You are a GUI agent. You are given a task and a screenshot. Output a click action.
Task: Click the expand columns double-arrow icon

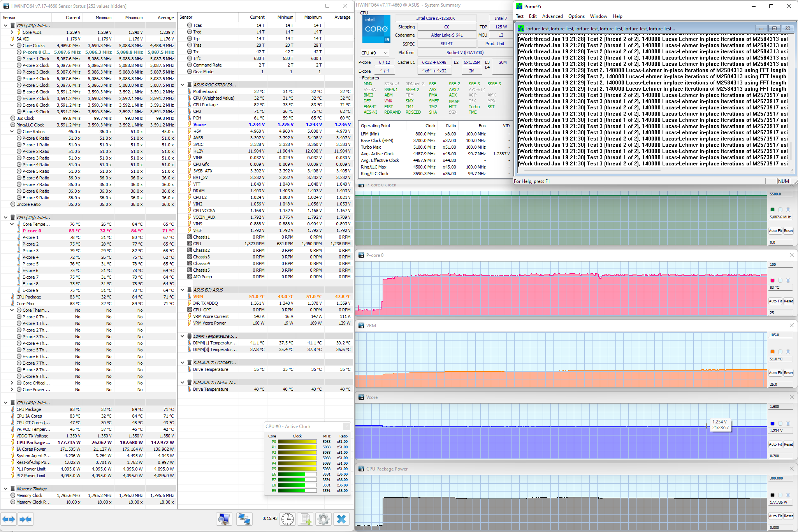(9, 519)
